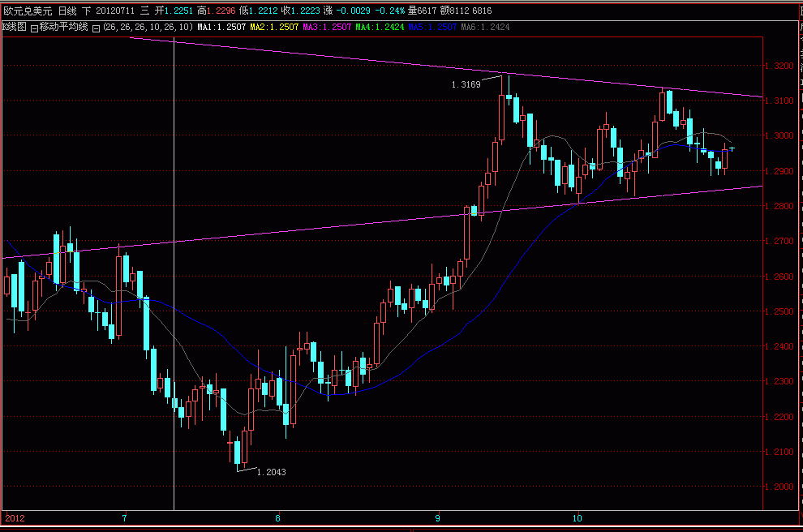Screen dimensions: 803x532
Task: Click the month 9 marker on time axis
Action: click(437, 518)
